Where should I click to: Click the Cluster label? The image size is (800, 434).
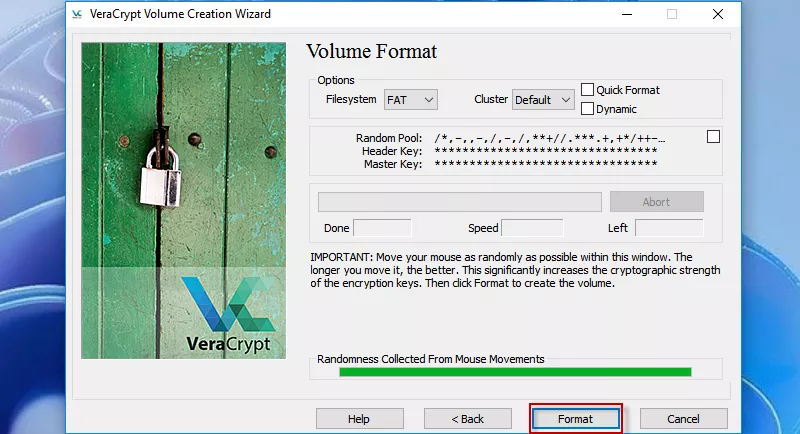tap(491, 99)
